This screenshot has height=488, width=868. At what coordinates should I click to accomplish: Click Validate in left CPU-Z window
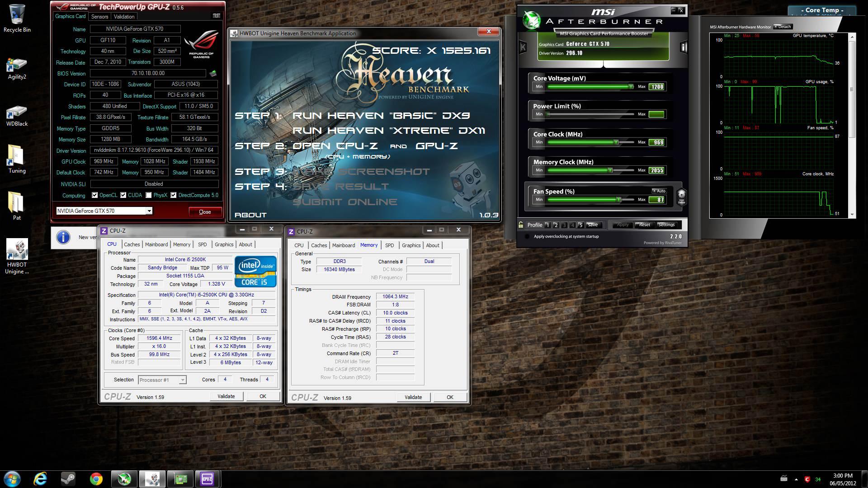[x=226, y=396]
